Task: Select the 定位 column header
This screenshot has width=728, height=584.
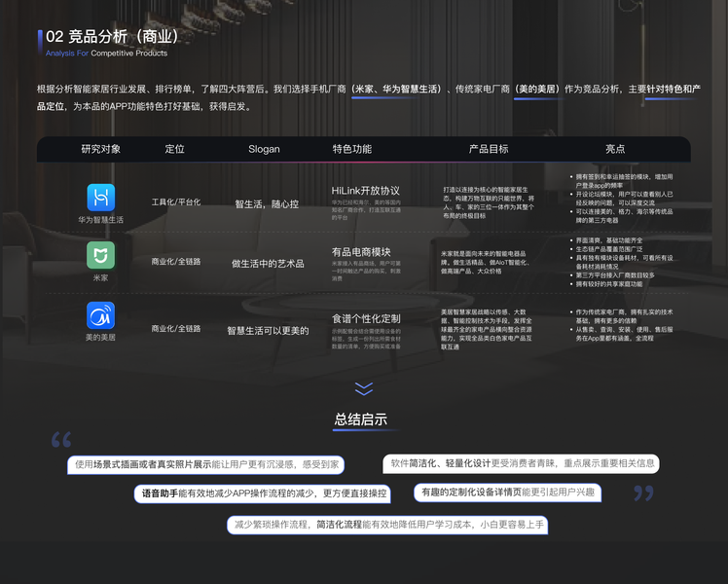Action: 174,149
